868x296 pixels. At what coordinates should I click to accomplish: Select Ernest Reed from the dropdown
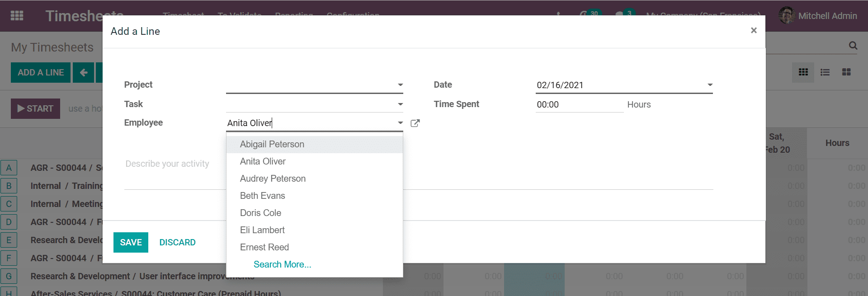pos(314,247)
